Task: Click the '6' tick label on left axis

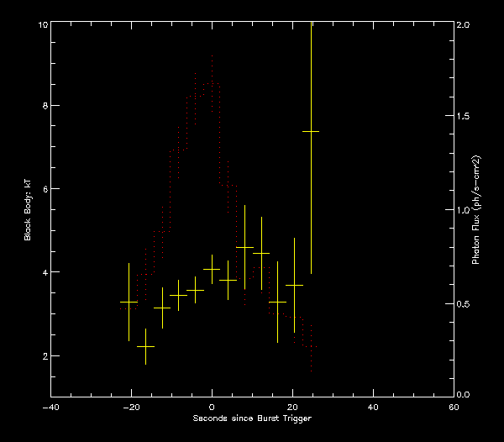Action: click(44, 189)
